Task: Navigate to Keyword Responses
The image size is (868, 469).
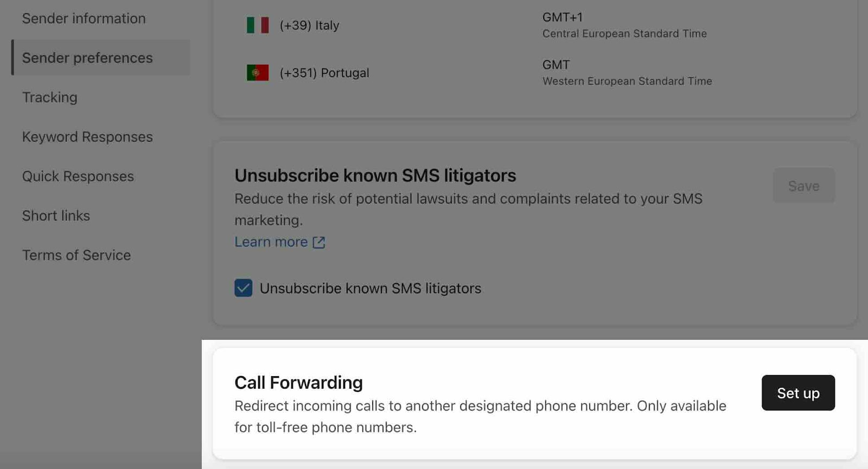Action: (x=87, y=137)
